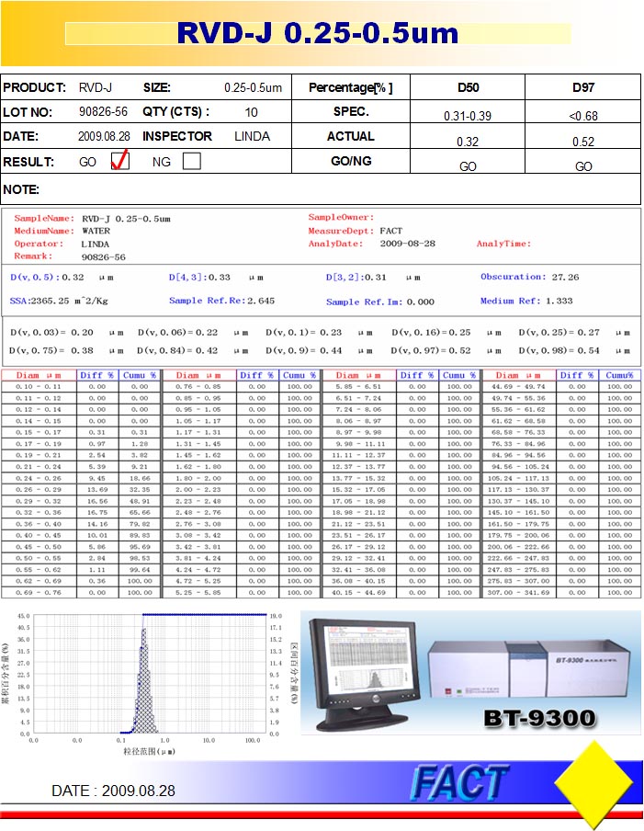Click the DATE : 2009.08.28 footer text
Screen dimensions: 644x831
tap(113, 791)
